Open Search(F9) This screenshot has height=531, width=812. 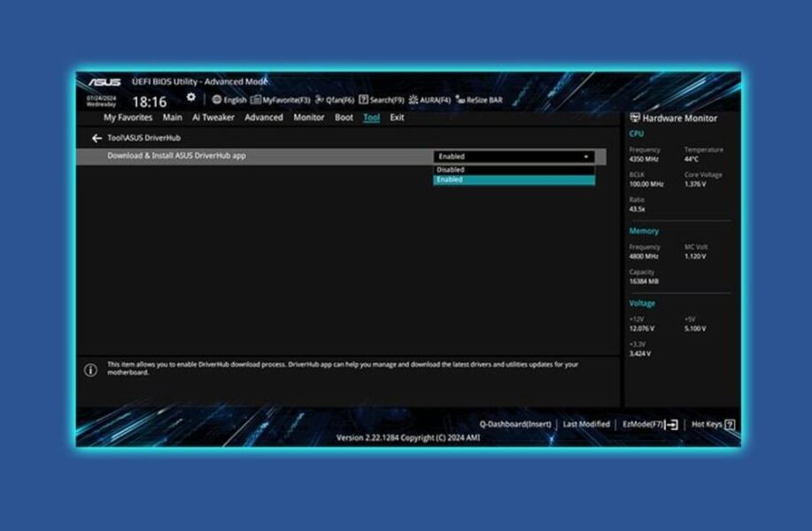[x=381, y=100]
